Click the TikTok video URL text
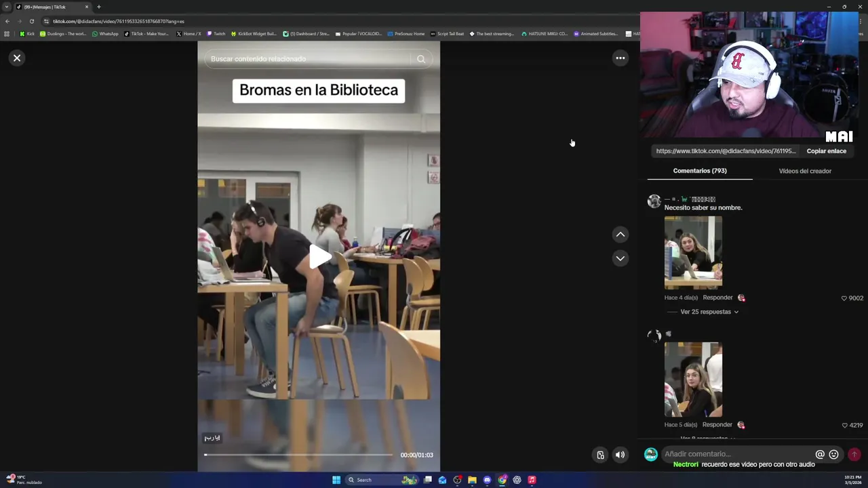 tap(726, 151)
